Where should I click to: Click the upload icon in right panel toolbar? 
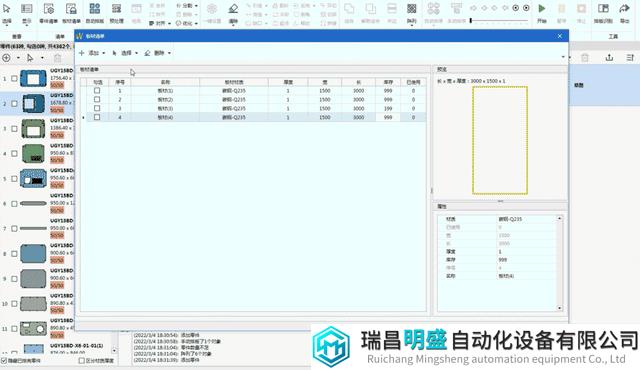tap(609, 58)
